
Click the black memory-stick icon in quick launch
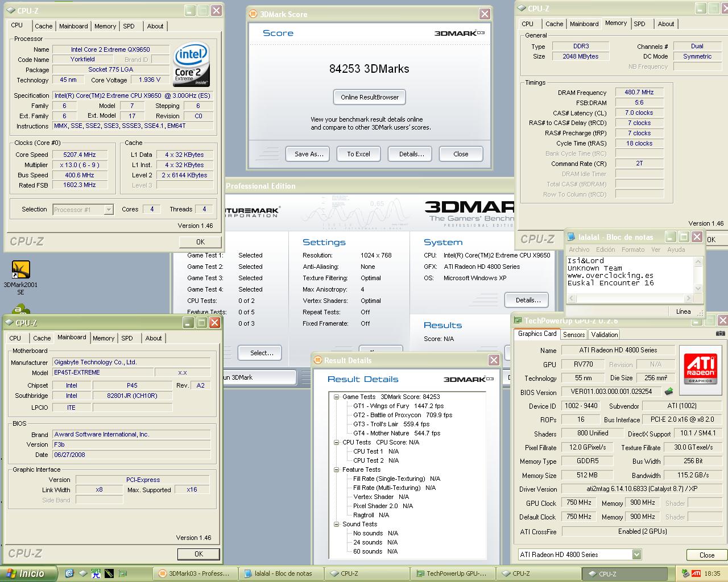109,573
